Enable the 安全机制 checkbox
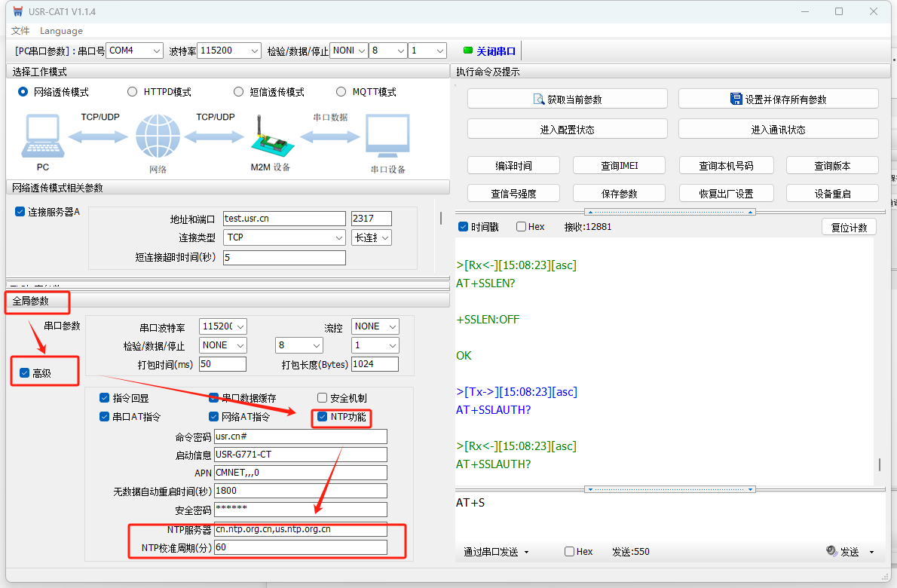This screenshot has height=588, width=897. (x=323, y=398)
